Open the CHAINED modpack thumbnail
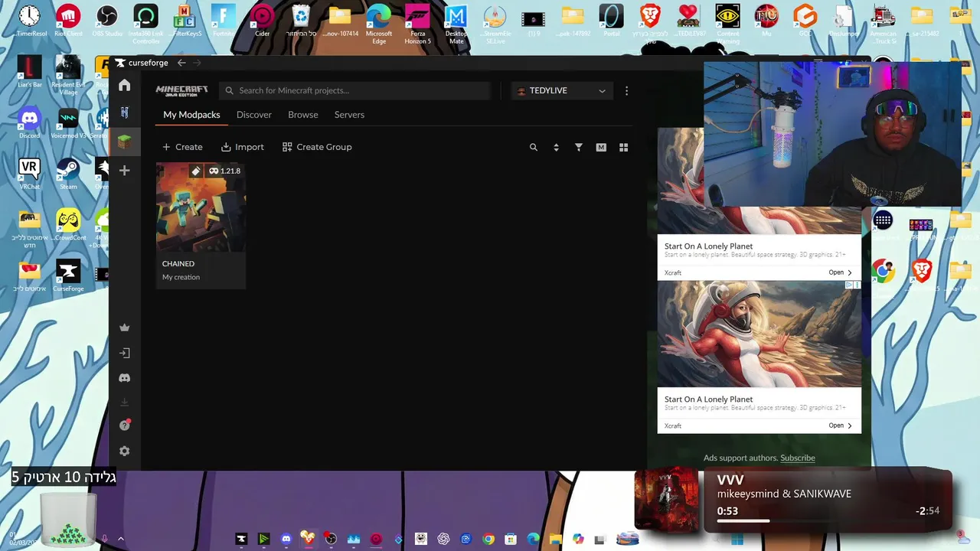The width and height of the screenshot is (980, 551). coord(201,207)
